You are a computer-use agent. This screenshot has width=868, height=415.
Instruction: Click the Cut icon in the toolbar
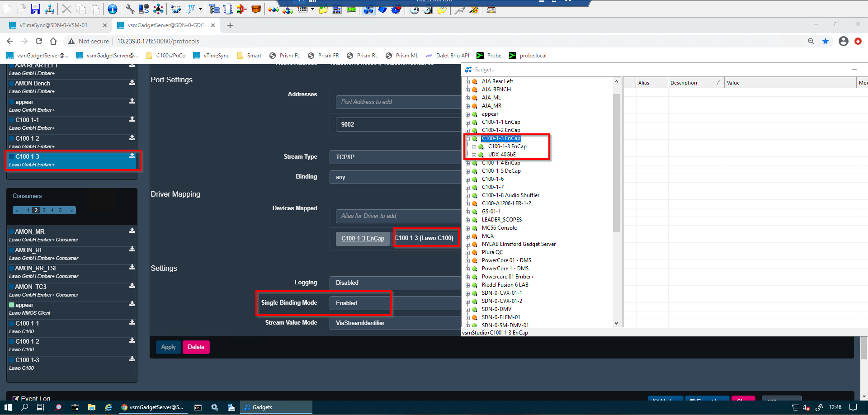click(66, 9)
